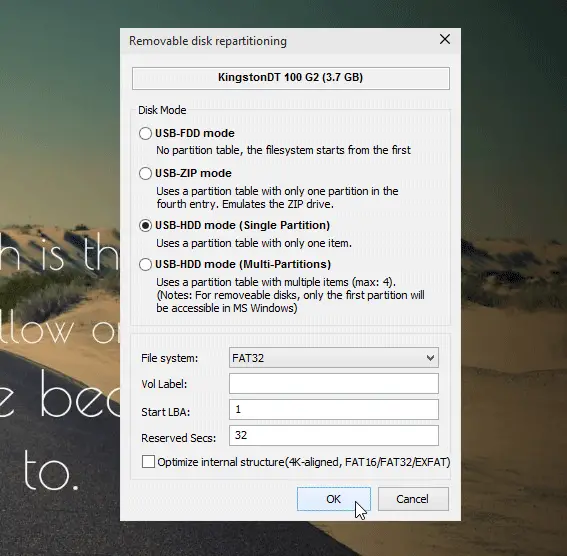Click the Cancel button
The image size is (567, 556).
click(413, 499)
